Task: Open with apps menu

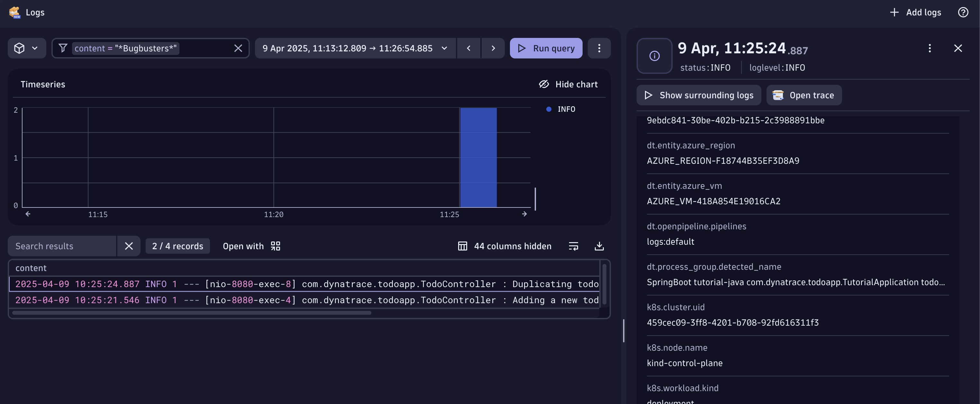Action: click(251, 246)
